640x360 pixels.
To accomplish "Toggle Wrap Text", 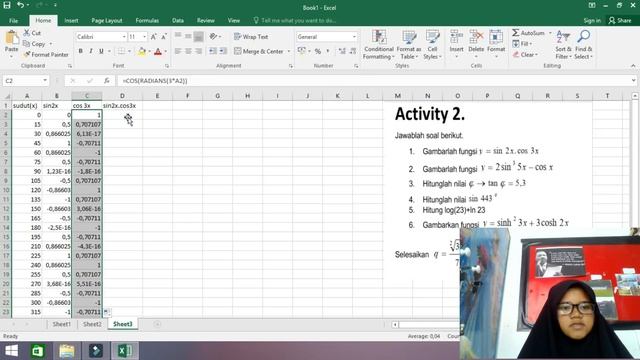I will pyautogui.click(x=251, y=37).
